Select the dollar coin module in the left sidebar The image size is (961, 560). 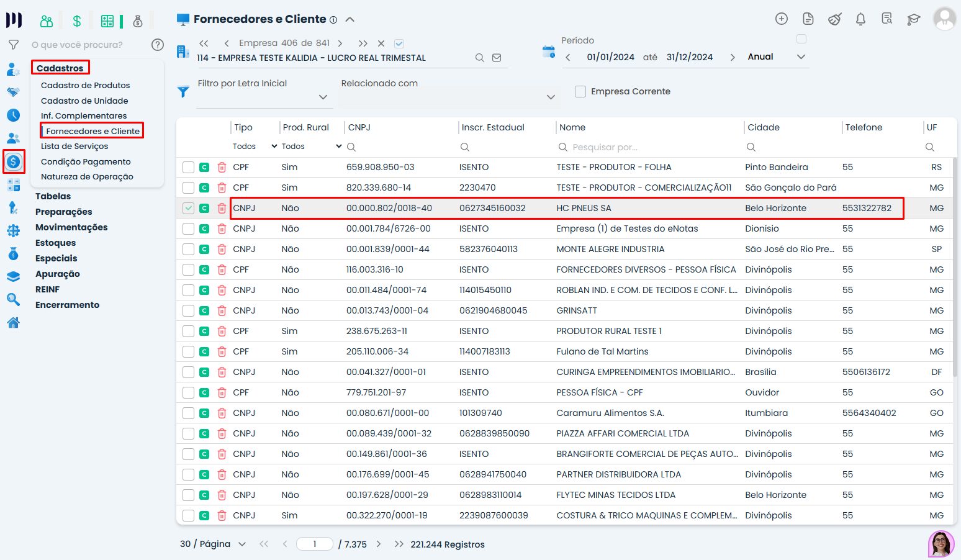click(x=14, y=162)
